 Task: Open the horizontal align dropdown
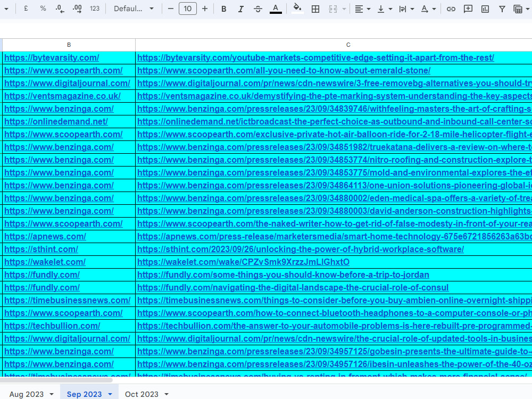point(362,9)
